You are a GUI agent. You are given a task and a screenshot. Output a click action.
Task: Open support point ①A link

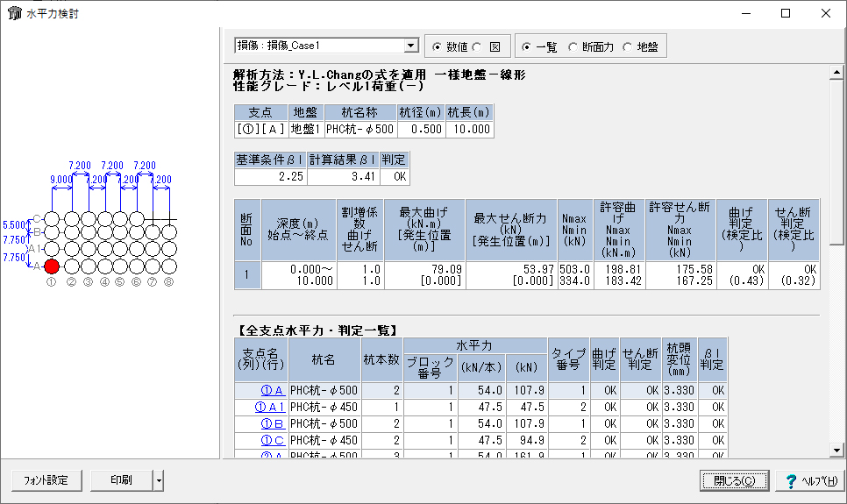tap(272, 391)
